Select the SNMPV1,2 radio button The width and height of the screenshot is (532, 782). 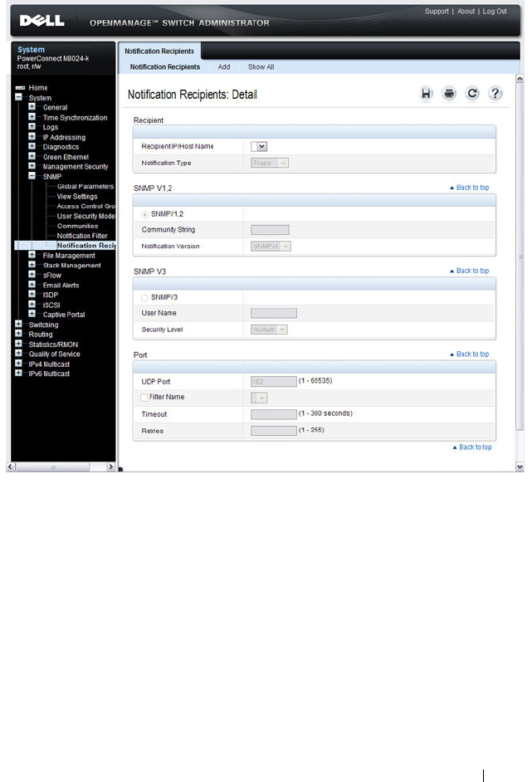coord(144,214)
